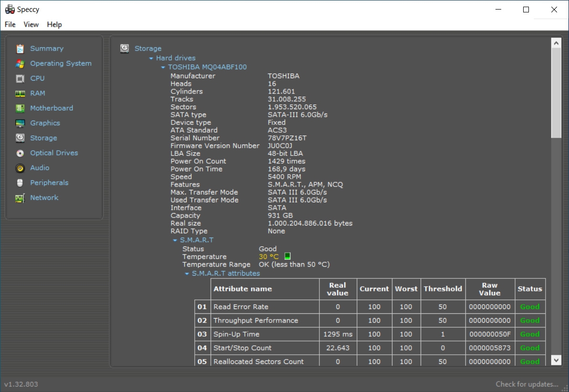Open the Network section
Viewport: 569px width, 392px height.
pyautogui.click(x=44, y=197)
